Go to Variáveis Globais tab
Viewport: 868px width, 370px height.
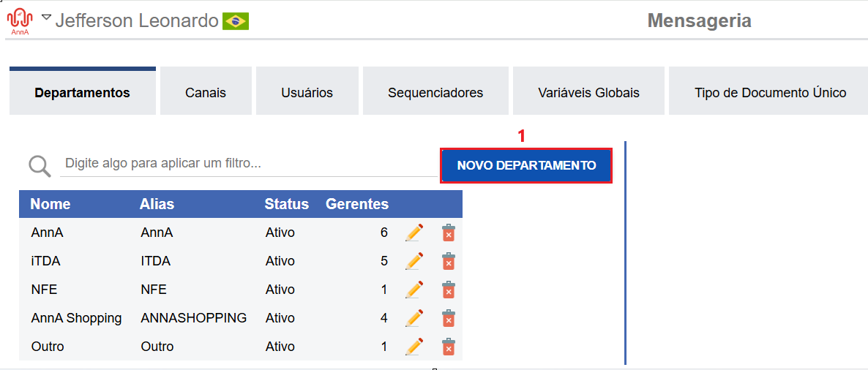coord(589,92)
